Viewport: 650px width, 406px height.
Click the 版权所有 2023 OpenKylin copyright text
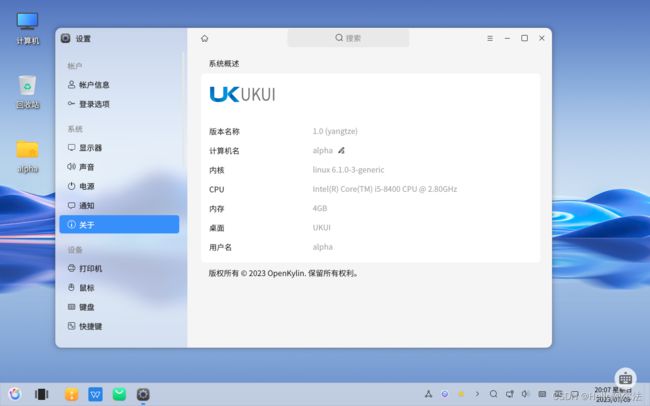284,273
